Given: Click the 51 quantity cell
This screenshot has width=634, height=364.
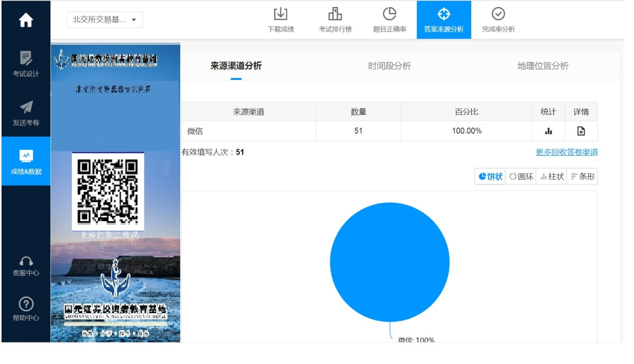Looking at the screenshot, I should coord(358,131).
